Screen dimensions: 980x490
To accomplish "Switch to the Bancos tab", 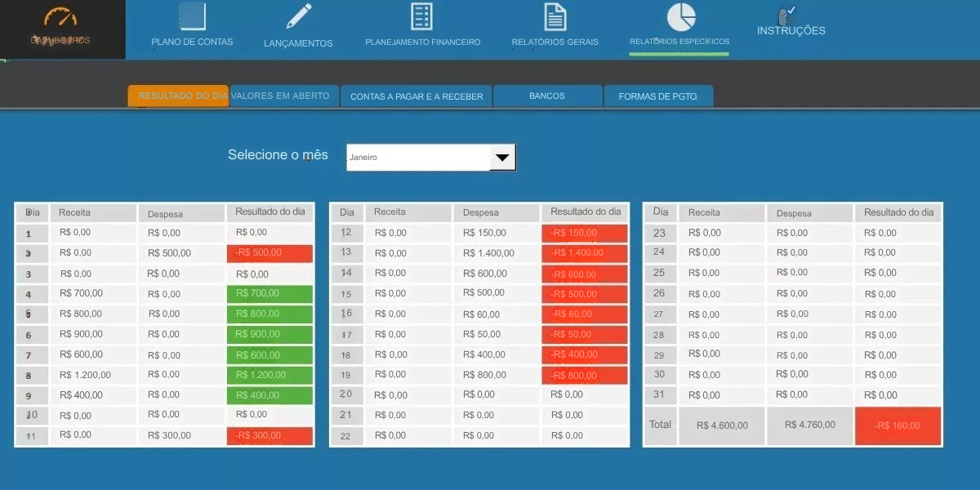I will (x=547, y=96).
